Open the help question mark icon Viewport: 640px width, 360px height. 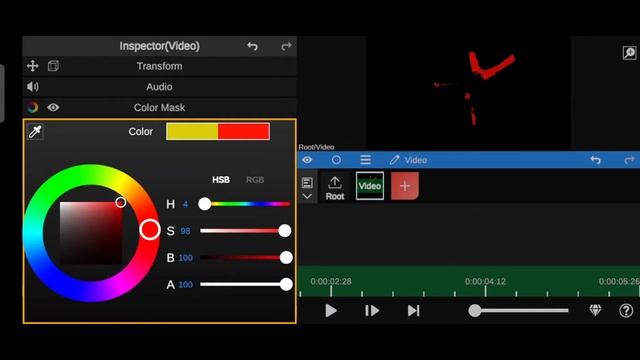coord(626,311)
